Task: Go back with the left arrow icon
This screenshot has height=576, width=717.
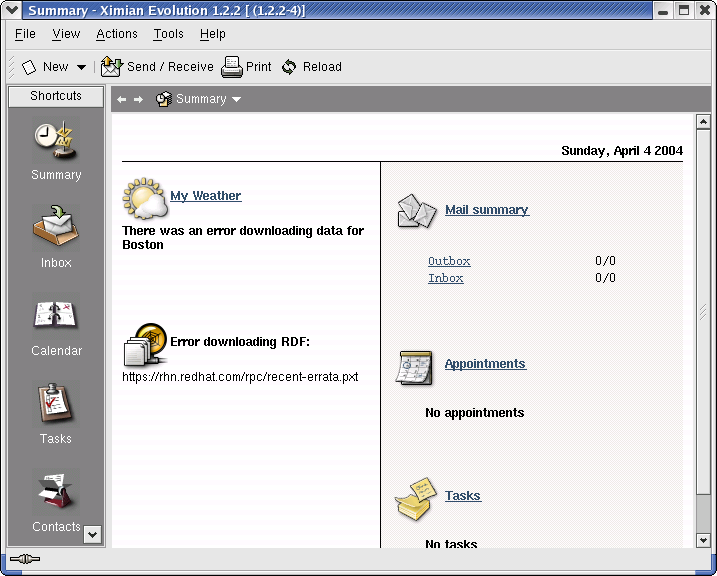Action: pos(122,99)
